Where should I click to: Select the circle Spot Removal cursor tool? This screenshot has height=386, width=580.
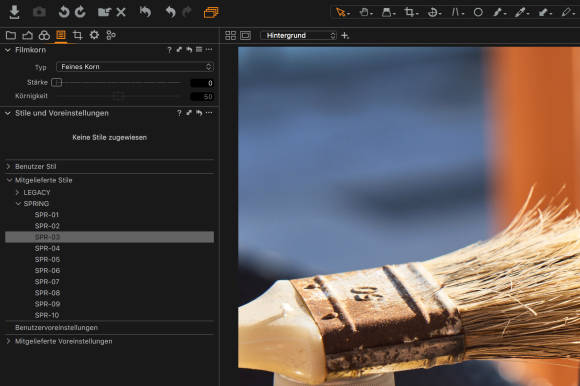point(478,13)
